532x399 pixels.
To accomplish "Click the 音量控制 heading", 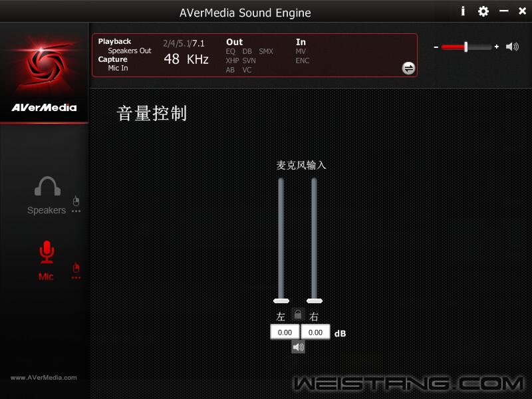I will tap(152, 113).
